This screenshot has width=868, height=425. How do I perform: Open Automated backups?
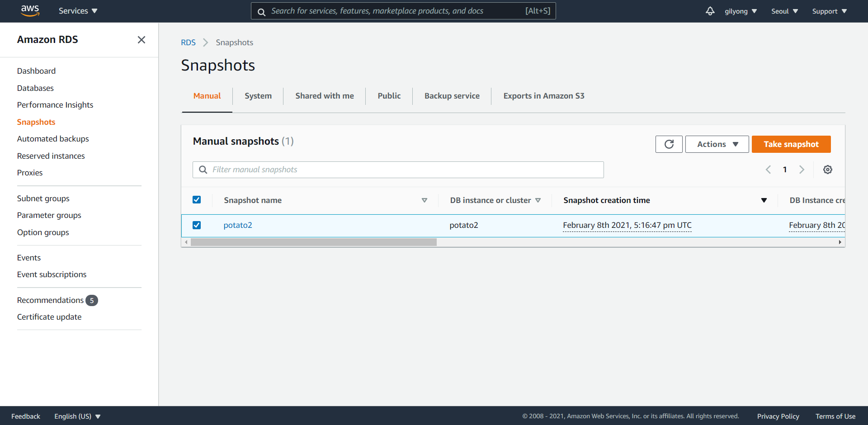coord(53,139)
